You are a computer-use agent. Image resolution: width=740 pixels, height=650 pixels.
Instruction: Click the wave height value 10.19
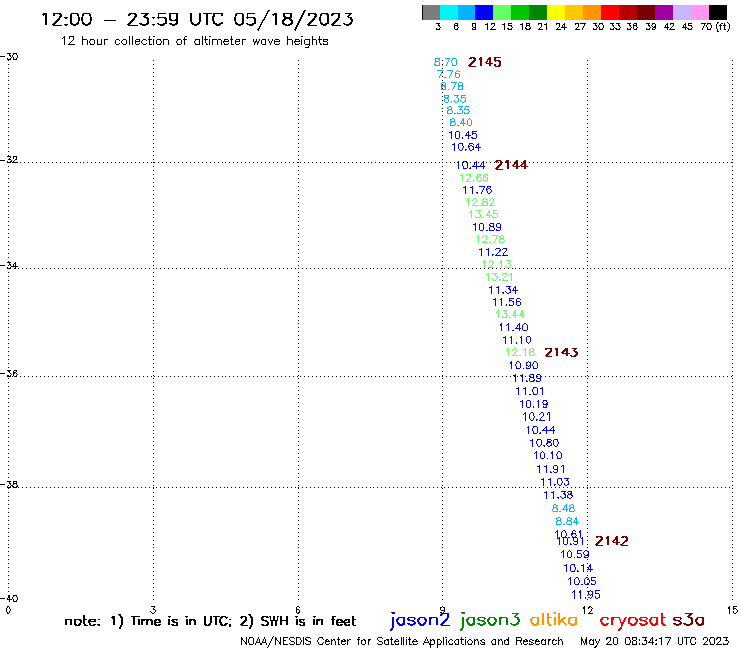tap(534, 404)
